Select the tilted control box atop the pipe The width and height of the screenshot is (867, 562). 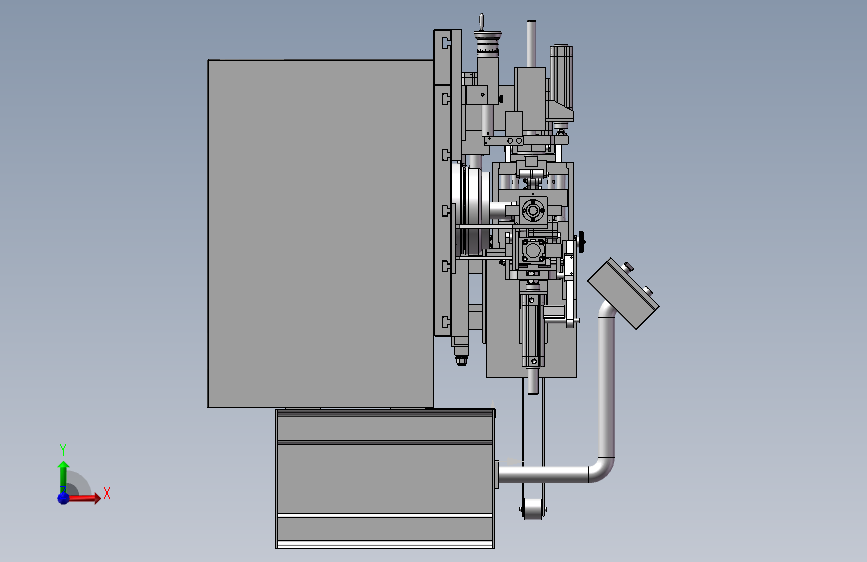pos(623,293)
